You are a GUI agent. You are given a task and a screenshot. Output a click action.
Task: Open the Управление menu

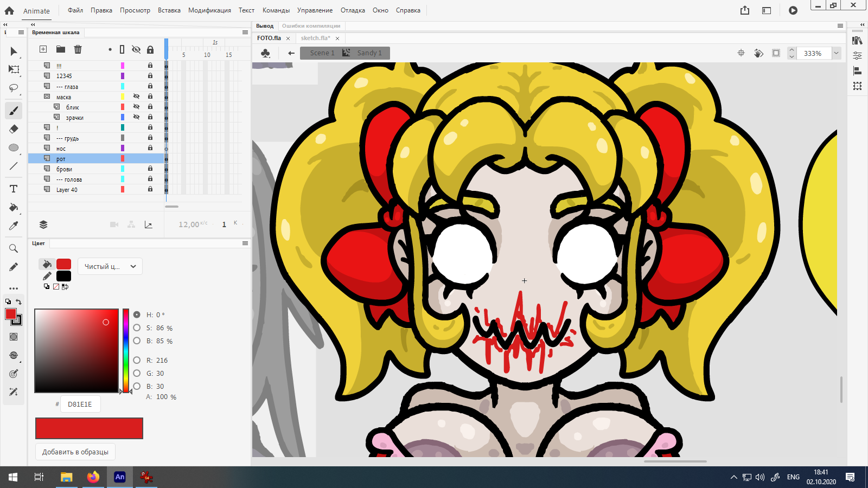(315, 10)
